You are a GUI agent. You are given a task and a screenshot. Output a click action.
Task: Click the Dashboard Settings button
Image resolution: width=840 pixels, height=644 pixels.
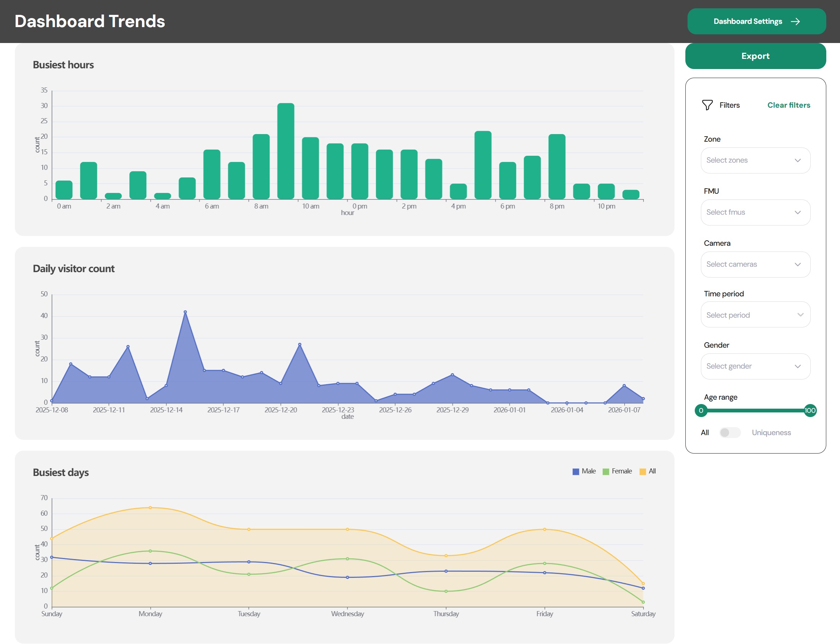point(747,21)
